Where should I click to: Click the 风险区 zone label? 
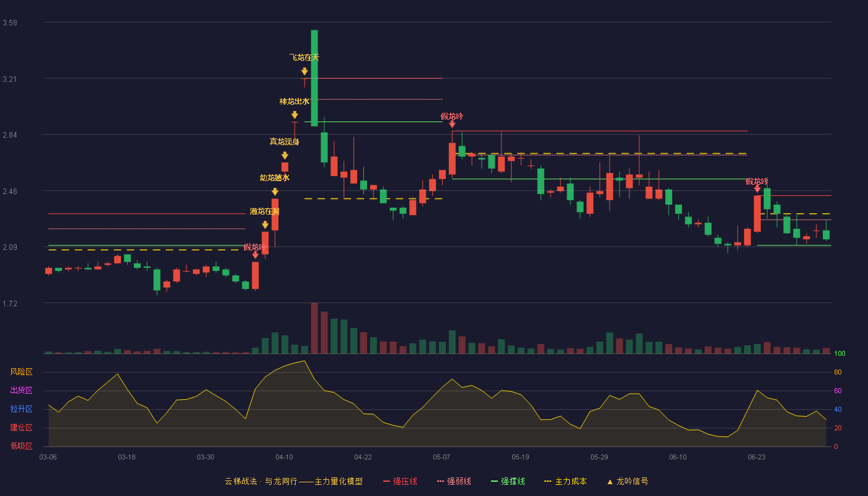pyautogui.click(x=21, y=372)
